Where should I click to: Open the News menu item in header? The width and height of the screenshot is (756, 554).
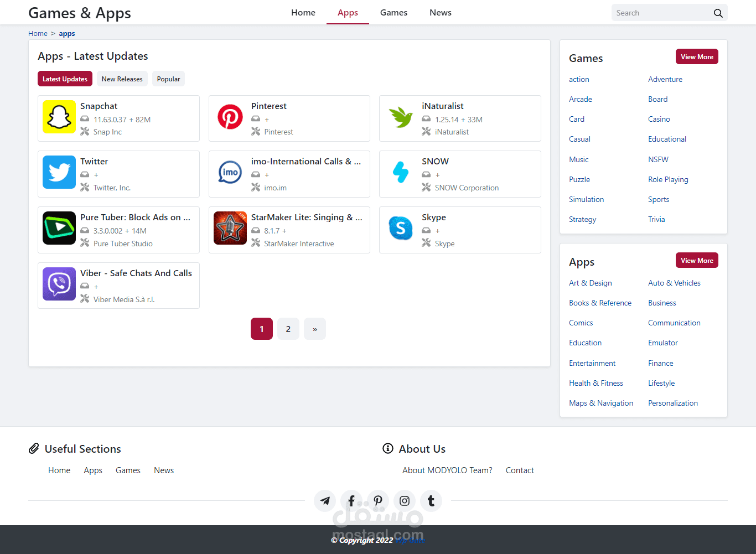pyautogui.click(x=441, y=13)
